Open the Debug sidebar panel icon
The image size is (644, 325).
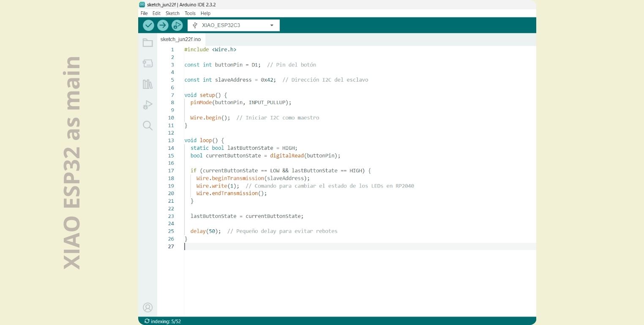[147, 105]
